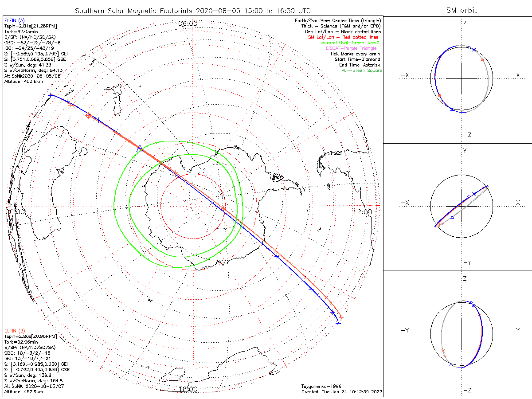Image resolution: width=532 pixels, height=399 pixels.
Task: Click legend entry 'End Time-Asterisk'
Action: [x=360, y=65]
